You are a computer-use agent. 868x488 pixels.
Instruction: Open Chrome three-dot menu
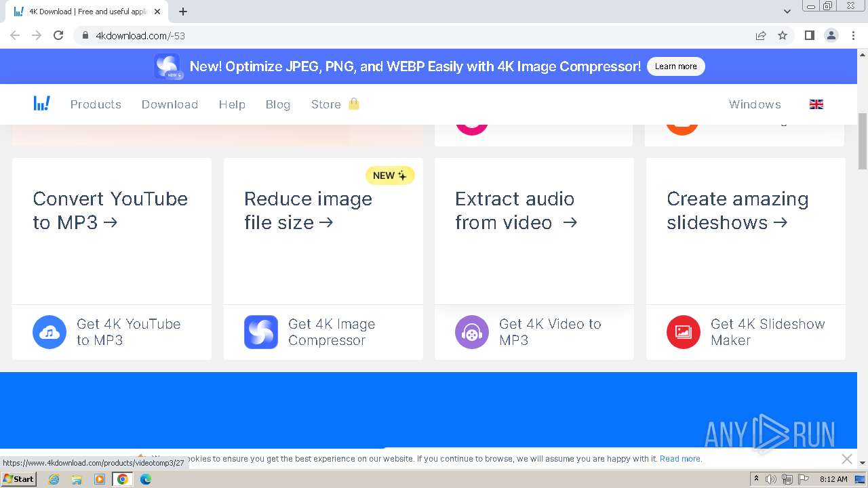pyautogui.click(x=853, y=35)
